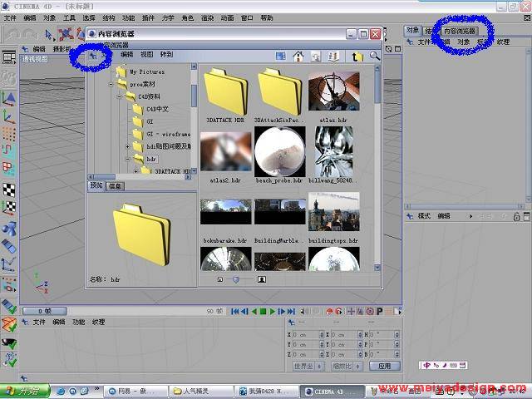This screenshot has width=532, height=399.
Task: Jump to the timeline start button
Action: (x=234, y=311)
